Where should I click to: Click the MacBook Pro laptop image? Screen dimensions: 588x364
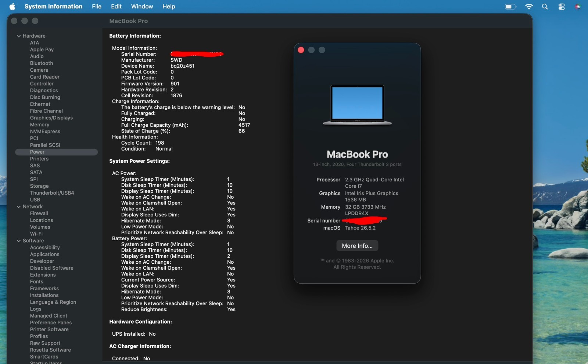pyautogui.click(x=357, y=105)
